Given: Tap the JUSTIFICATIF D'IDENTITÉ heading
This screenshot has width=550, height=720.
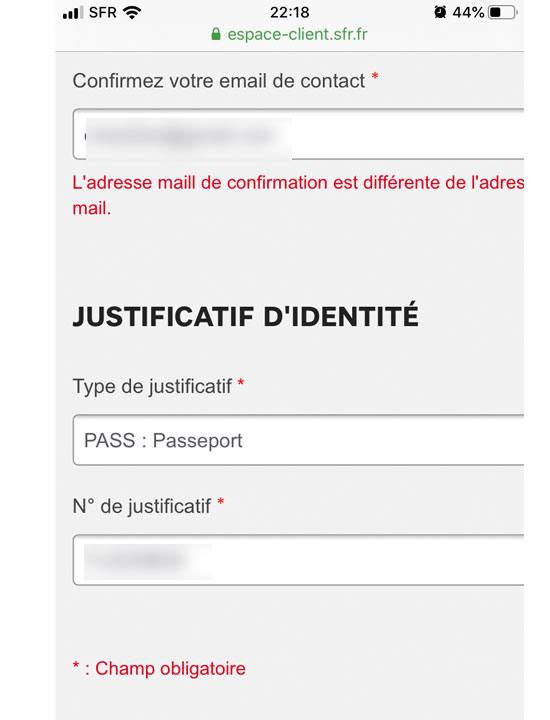Looking at the screenshot, I should pos(246,316).
